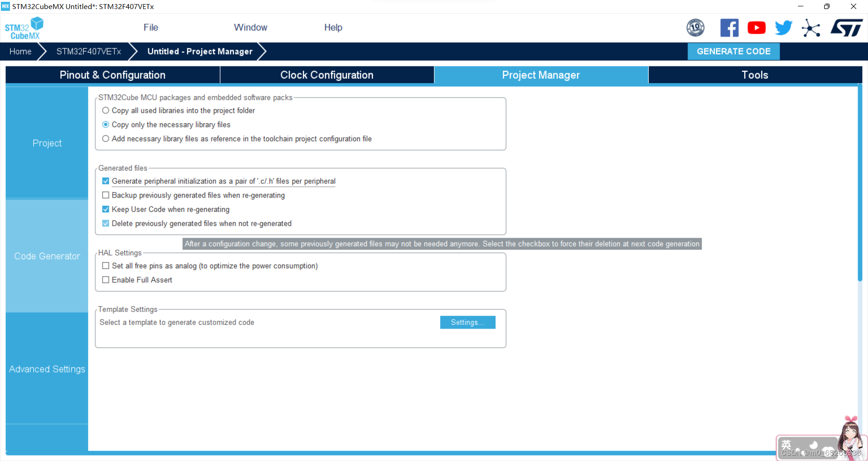
Task: Open the Project side section
Action: pos(47,143)
